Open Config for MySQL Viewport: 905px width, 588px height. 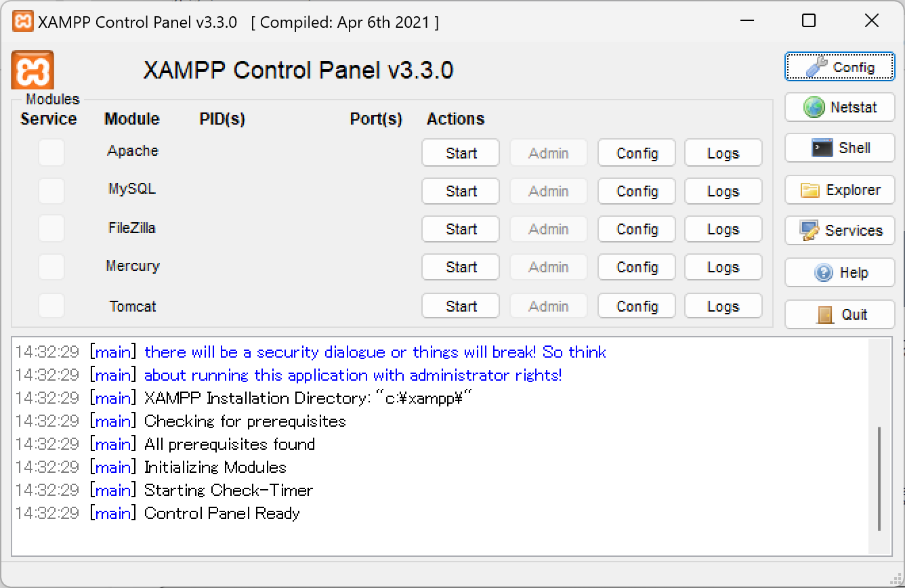[635, 191]
